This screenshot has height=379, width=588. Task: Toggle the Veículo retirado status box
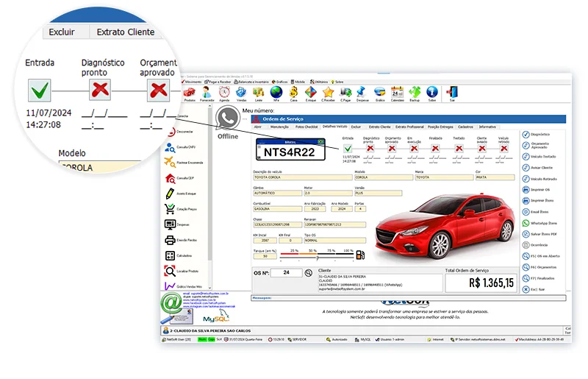pos(504,149)
